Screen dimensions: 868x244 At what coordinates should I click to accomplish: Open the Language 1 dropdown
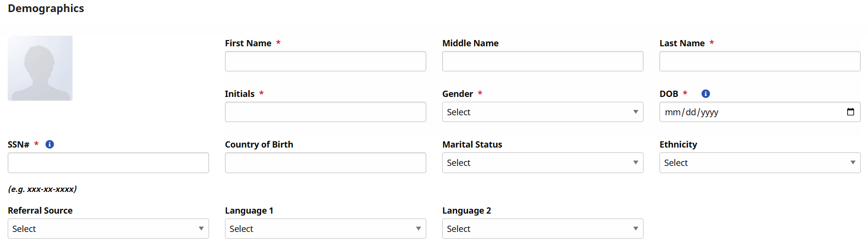325,229
